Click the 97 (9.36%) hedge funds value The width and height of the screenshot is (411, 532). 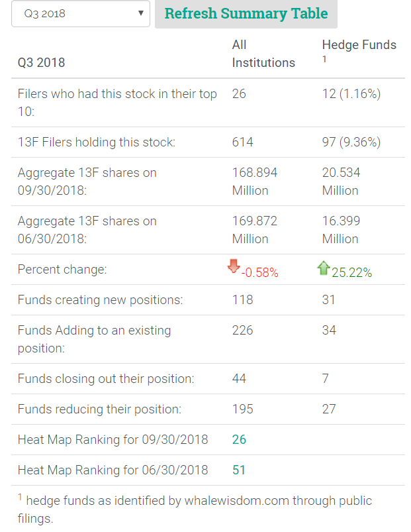(x=351, y=142)
